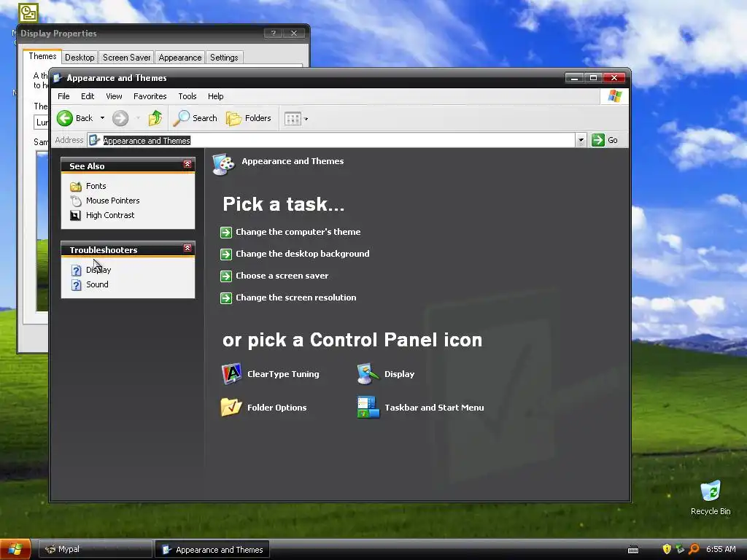Click Display Properties help question button
747x560 pixels.
coord(274,34)
